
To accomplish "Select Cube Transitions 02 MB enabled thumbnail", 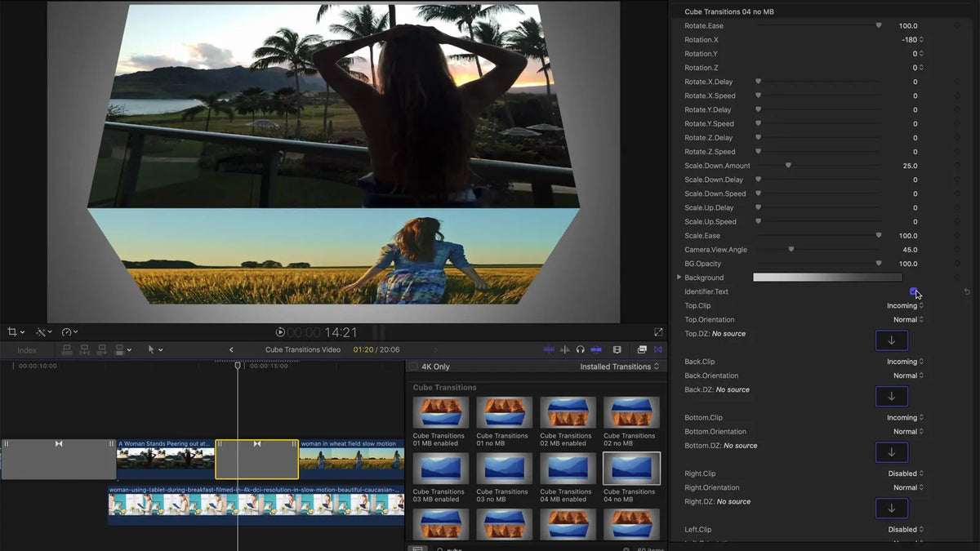I will click(x=568, y=412).
